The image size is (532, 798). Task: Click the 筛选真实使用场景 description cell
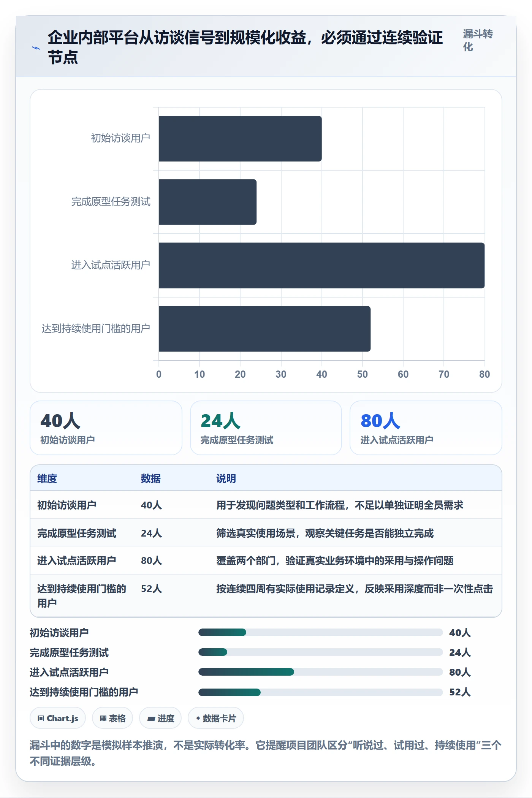[325, 533]
